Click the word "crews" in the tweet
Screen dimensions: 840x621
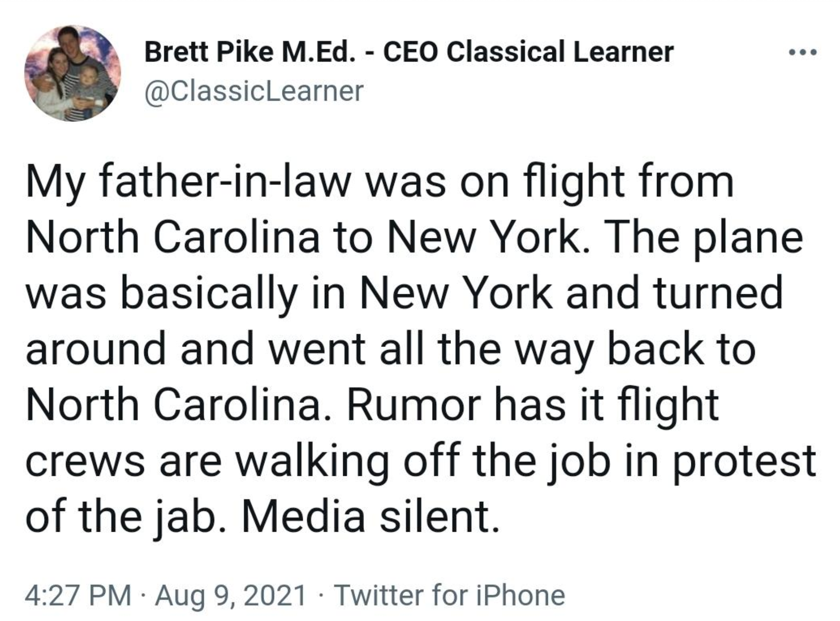click(85, 460)
